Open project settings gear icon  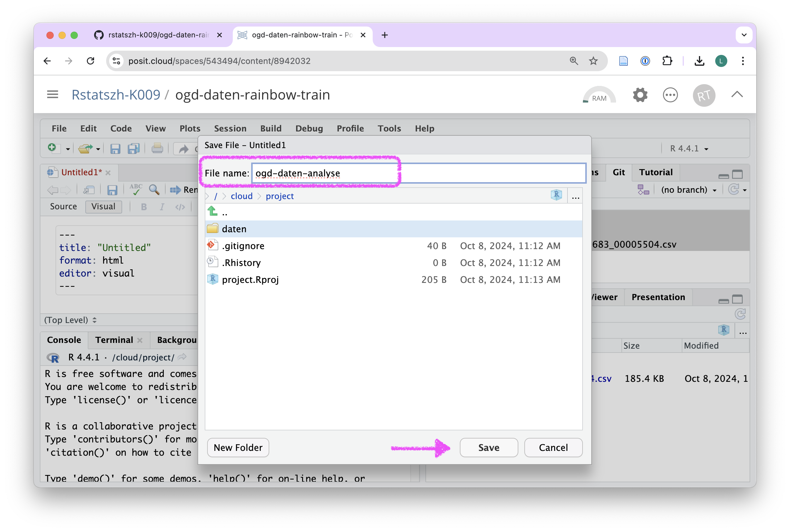click(640, 95)
